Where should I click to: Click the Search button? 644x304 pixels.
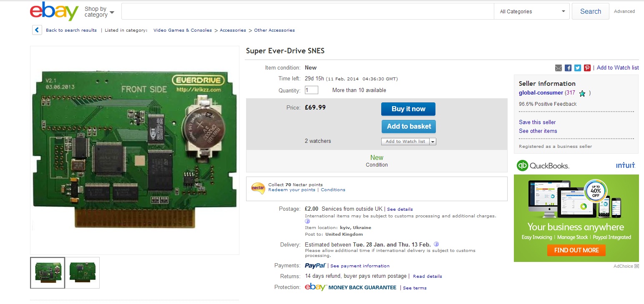point(591,12)
